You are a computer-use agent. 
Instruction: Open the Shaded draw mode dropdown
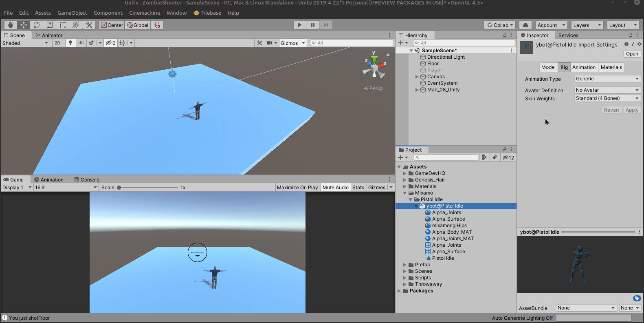[25, 43]
